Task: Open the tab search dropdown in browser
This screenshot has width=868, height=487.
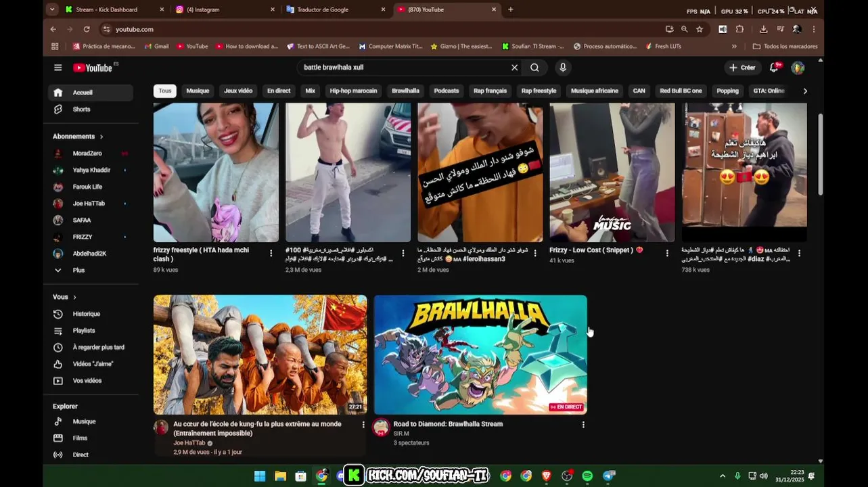Action: pyautogui.click(x=52, y=9)
